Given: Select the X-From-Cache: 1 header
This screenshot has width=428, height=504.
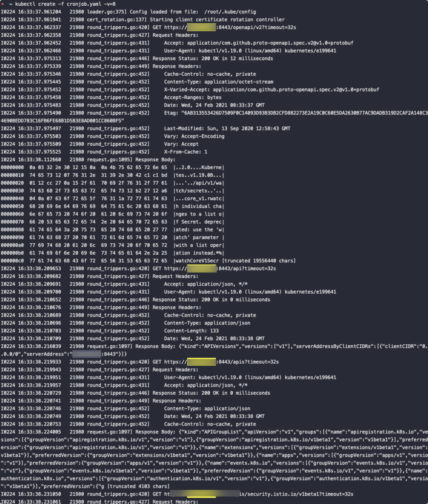Looking at the screenshot, I should (x=185, y=152).
